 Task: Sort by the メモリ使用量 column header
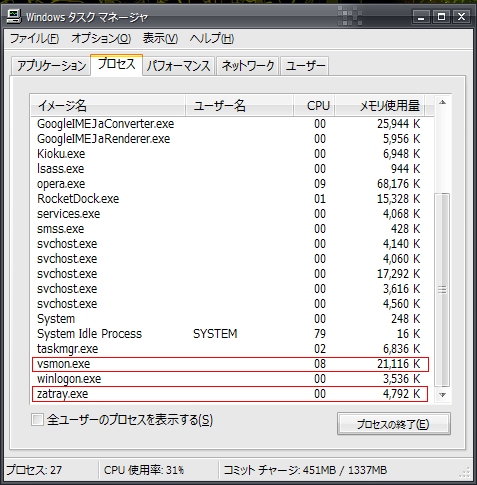(x=380, y=106)
